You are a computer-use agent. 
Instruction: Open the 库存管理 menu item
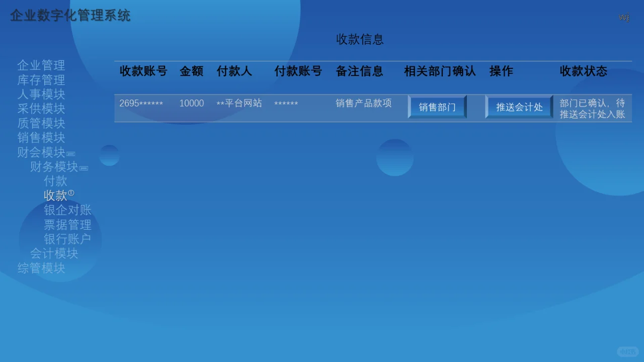(x=41, y=80)
